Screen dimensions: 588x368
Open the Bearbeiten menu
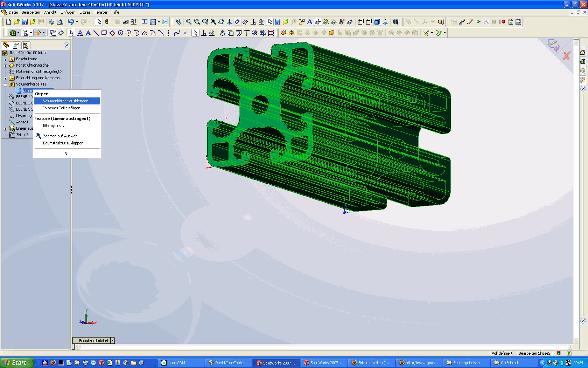coord(31,12)
